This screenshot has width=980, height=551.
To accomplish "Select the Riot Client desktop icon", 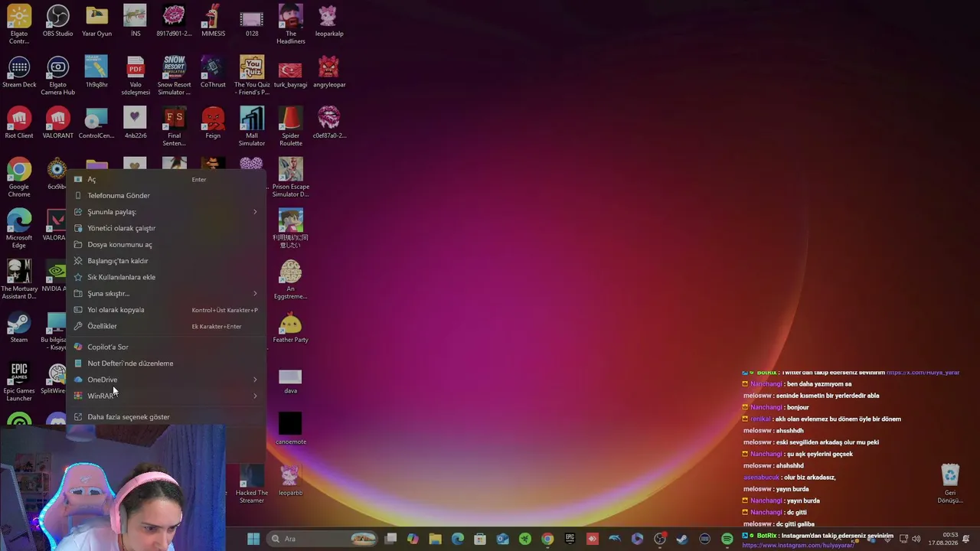I will tap(19, 122).
